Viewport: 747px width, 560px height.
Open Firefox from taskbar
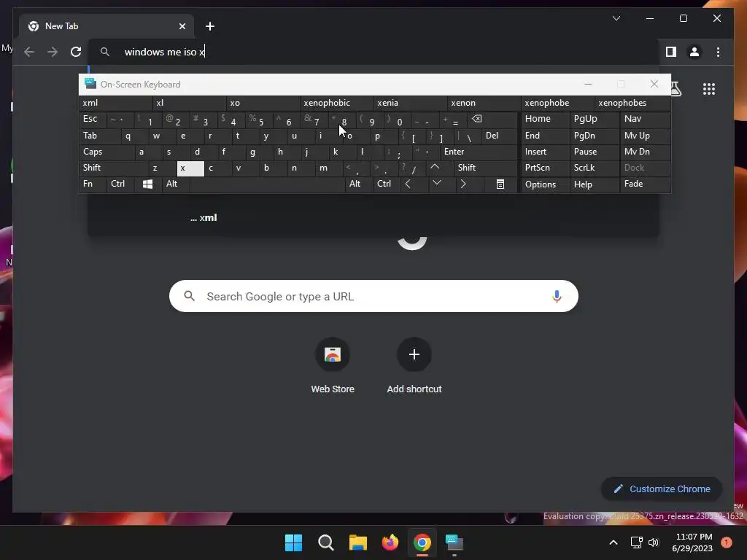point(390,542)
